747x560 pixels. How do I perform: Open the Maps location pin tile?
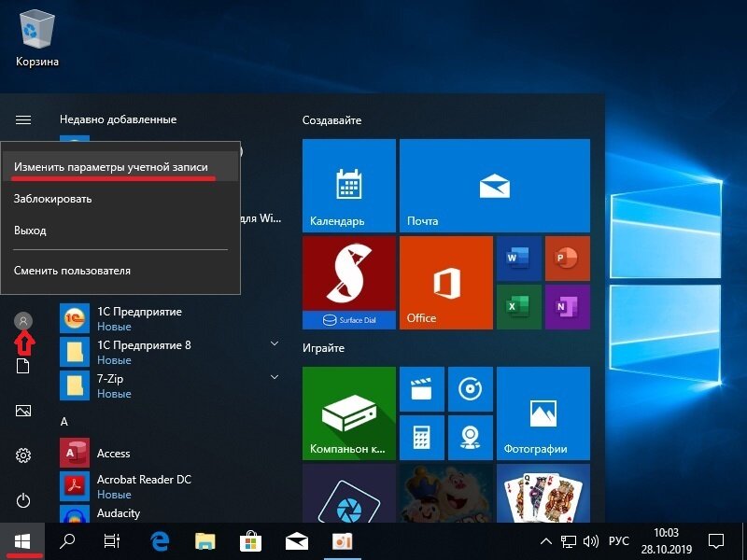471,437
